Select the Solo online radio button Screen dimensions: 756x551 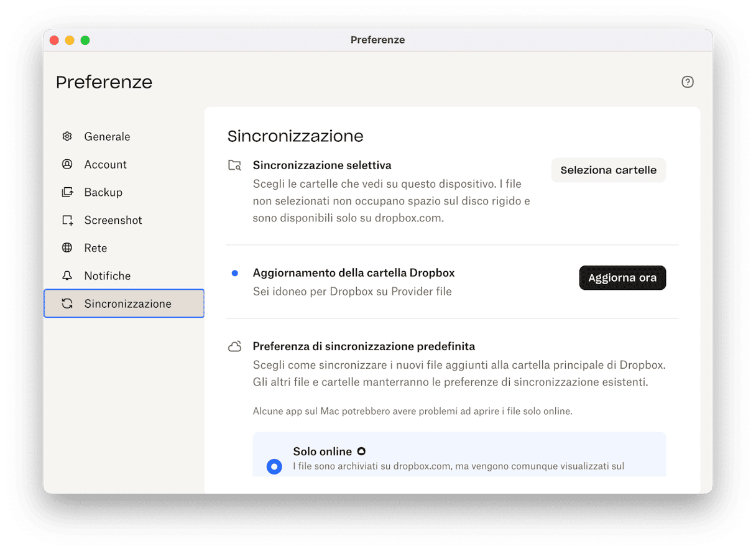point(274,466)
